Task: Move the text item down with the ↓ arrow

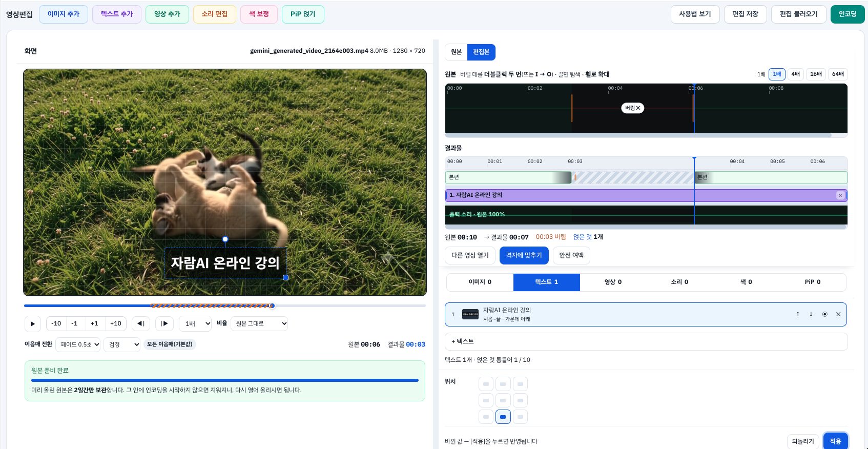Action: 811,314
